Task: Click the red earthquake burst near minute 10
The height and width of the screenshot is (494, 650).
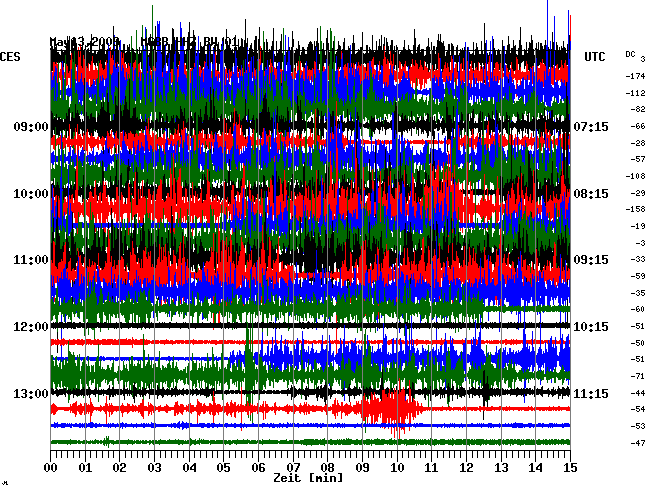Action: tap(392, 409)
